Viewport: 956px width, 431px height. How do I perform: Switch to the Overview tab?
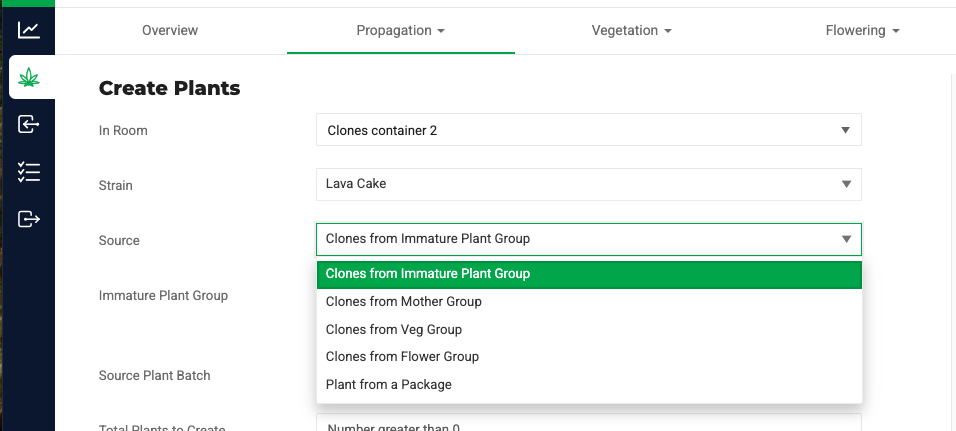(170, 30)
